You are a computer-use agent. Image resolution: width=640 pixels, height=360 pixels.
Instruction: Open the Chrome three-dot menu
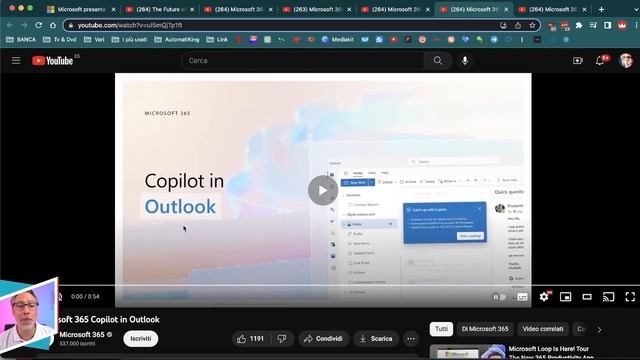(636, 25)
